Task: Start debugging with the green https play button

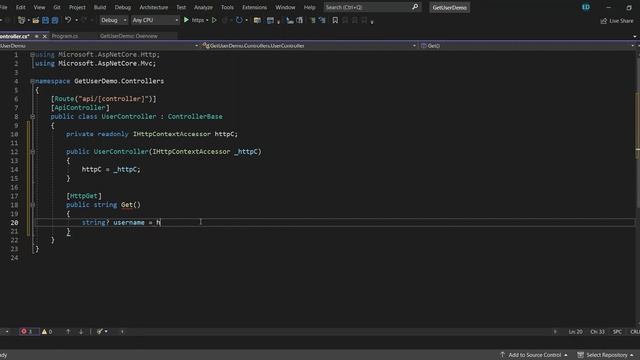Action: point(186,20)
